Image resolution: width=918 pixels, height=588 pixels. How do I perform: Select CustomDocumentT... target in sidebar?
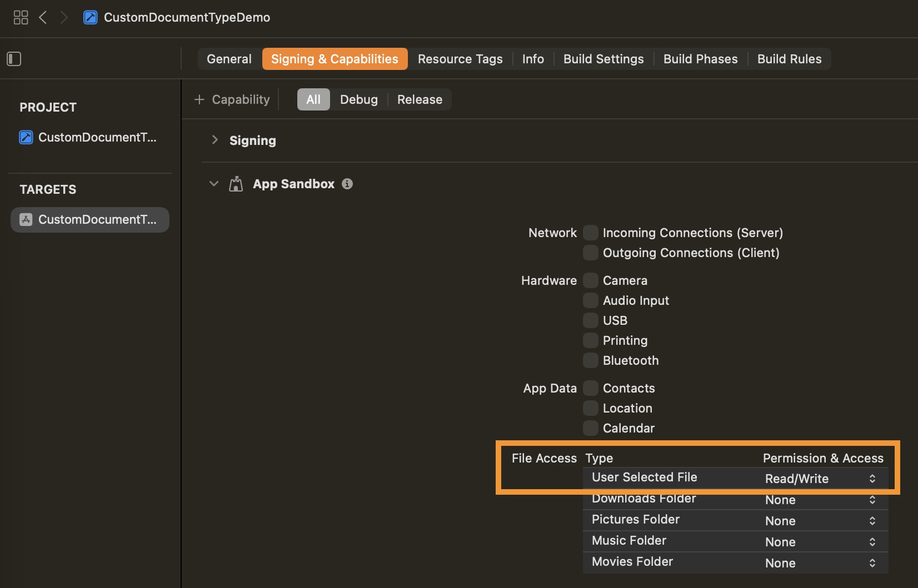point(90,220)
